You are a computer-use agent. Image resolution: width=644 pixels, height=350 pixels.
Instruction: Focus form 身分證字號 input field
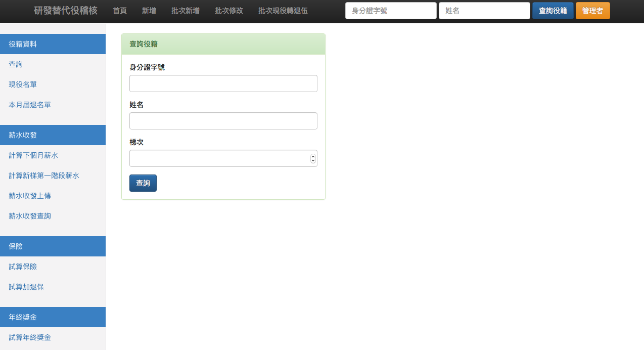(223, 83)
